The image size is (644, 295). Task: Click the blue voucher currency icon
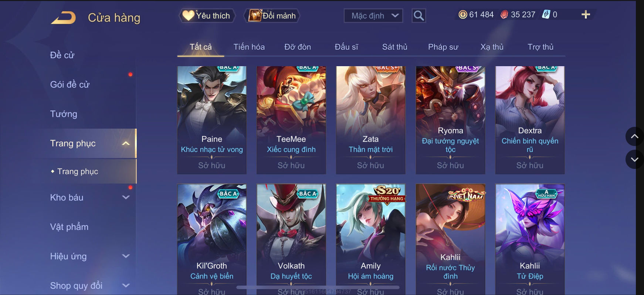coord(546,14)
